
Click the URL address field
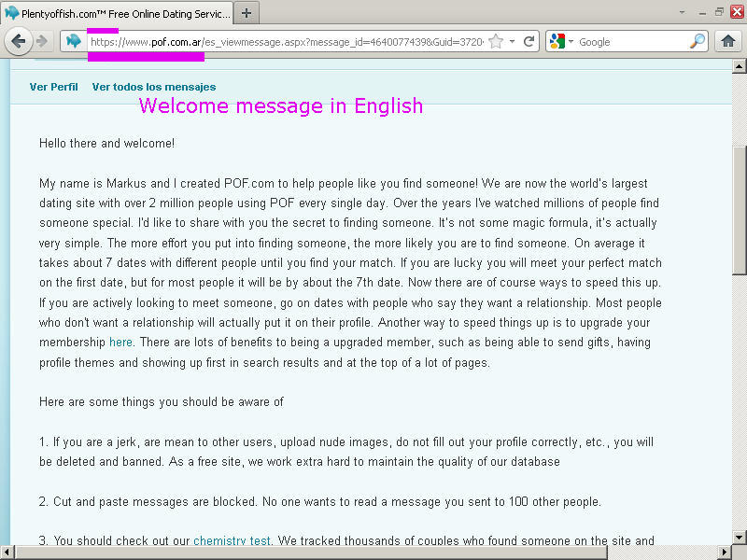287,42
